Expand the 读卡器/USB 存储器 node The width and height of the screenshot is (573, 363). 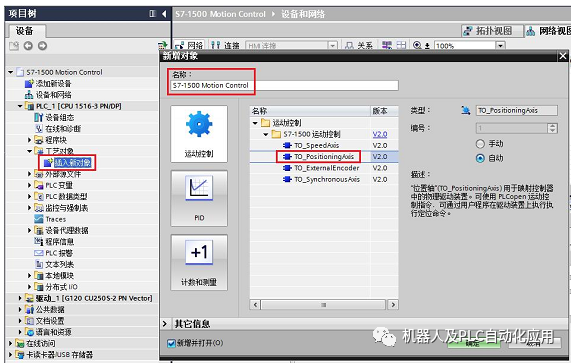[x=11, y=355]
